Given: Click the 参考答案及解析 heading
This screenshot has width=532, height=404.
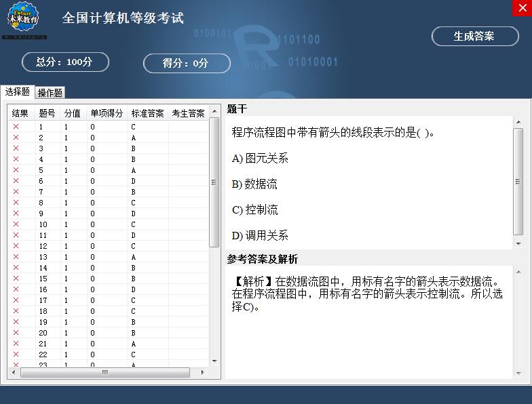Looking at the screenshot, I should tap(262, 259).
